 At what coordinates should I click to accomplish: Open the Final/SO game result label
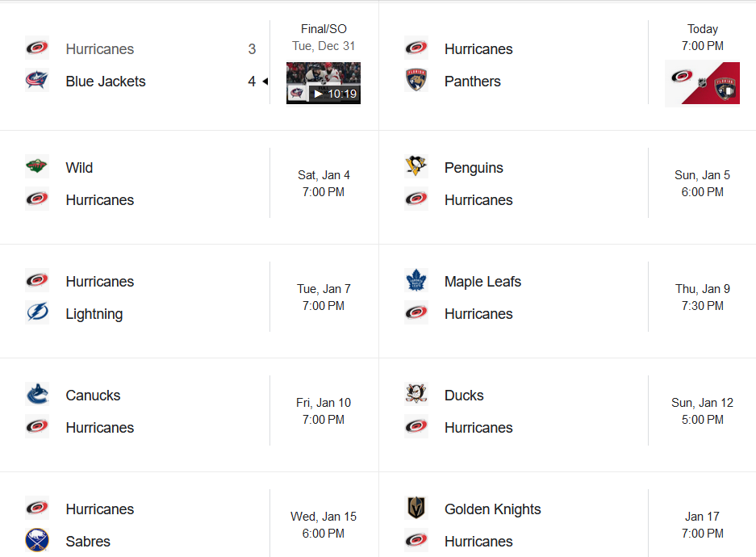click(x=324, y=29)
